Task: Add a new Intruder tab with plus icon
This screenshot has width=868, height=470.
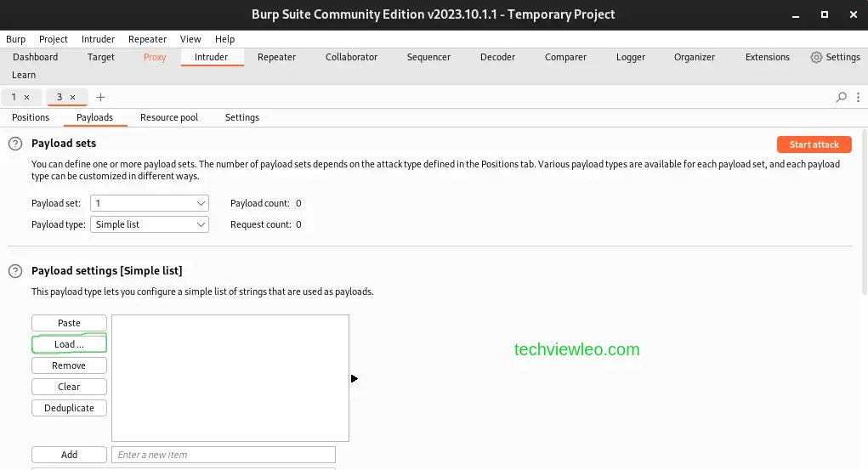Action: [x=100, y=97]
